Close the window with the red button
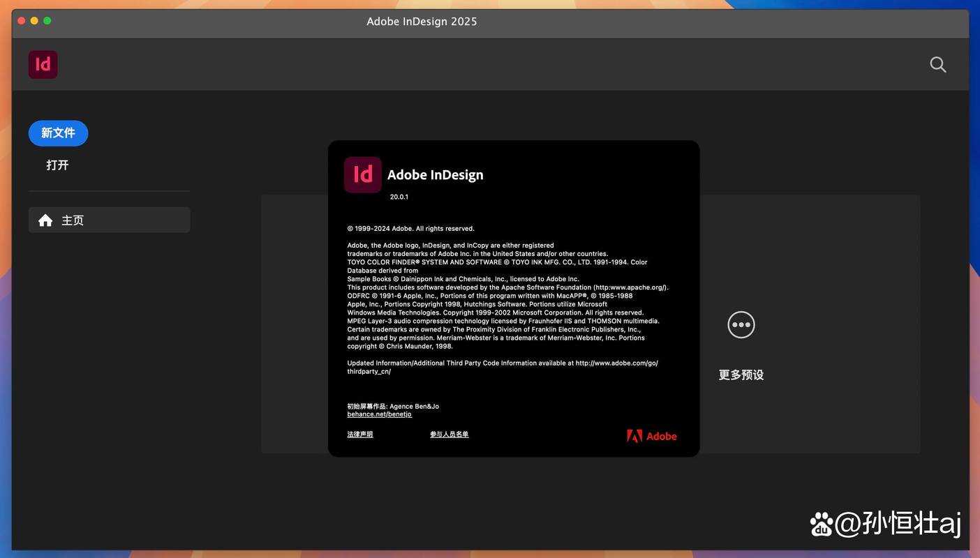The height and width of the screenshot is (558, 980). (x=21, y=21)
